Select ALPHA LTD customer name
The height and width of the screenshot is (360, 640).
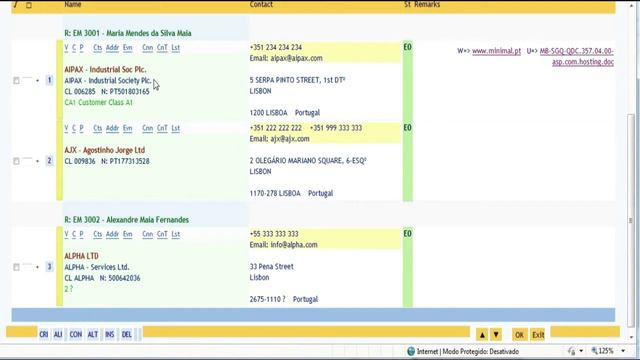pos(81,256)
